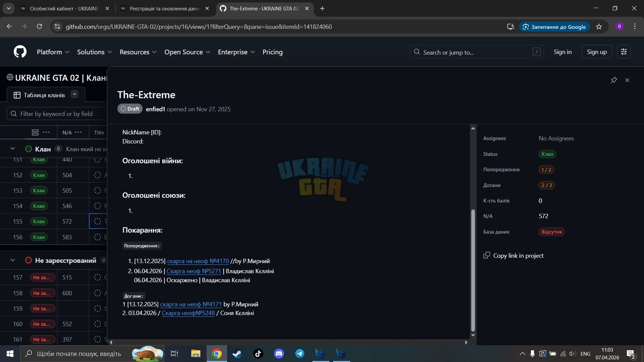Viewport: 644px width, 362px height.
Task: Open the Pricing page
Action: click(272, 52)
